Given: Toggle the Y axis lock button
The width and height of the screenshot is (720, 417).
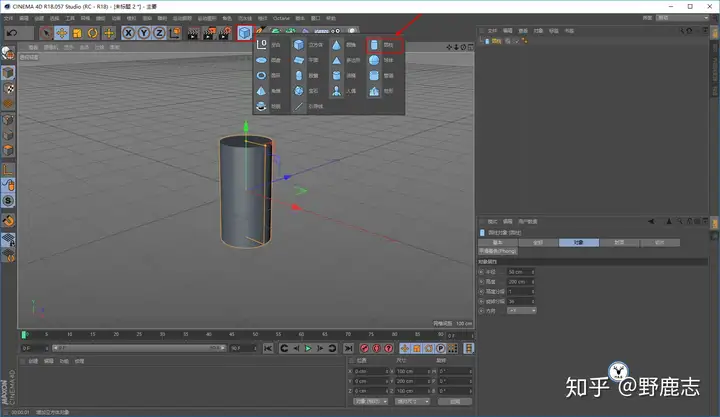Looking at the screenshot, I should (143, 33).
